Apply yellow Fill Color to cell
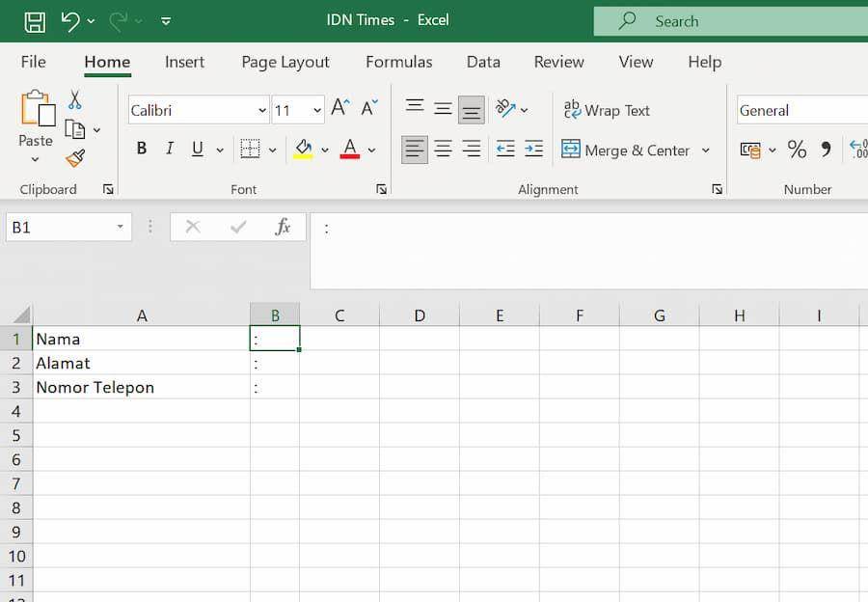This screenshot has width=868, height=602. pyautogui.click(x=303, y=149)
